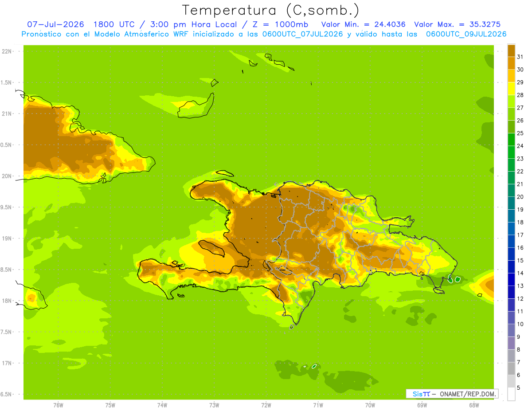The width and height of the screenshot is (532, 411).
Task: Click gray legend swatch between 6 and 7
Action: (x=511, y=368)
